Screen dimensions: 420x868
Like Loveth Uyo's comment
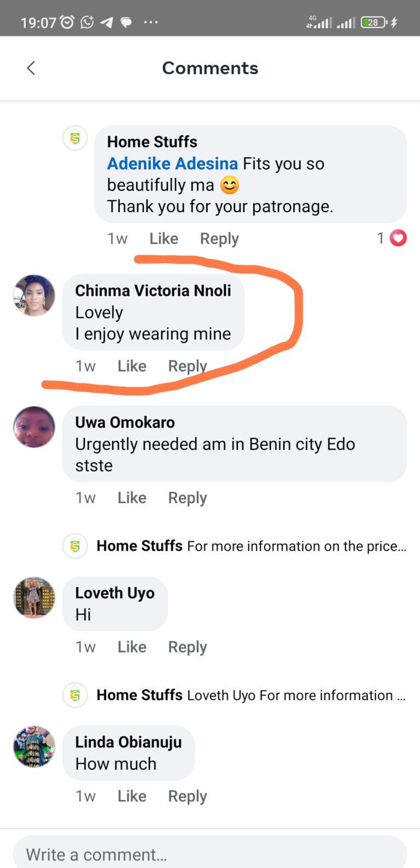coord(132,647)
